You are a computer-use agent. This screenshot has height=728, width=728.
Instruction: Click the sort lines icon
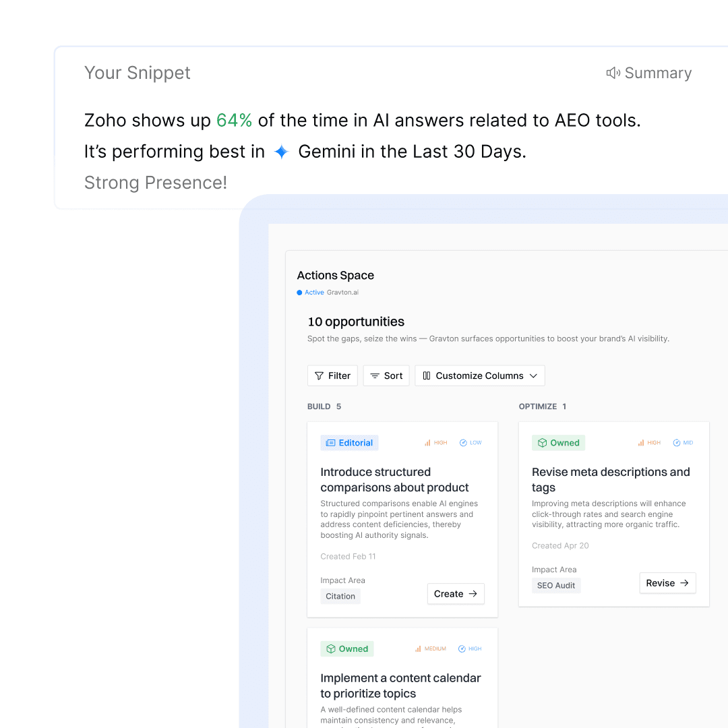375,375
